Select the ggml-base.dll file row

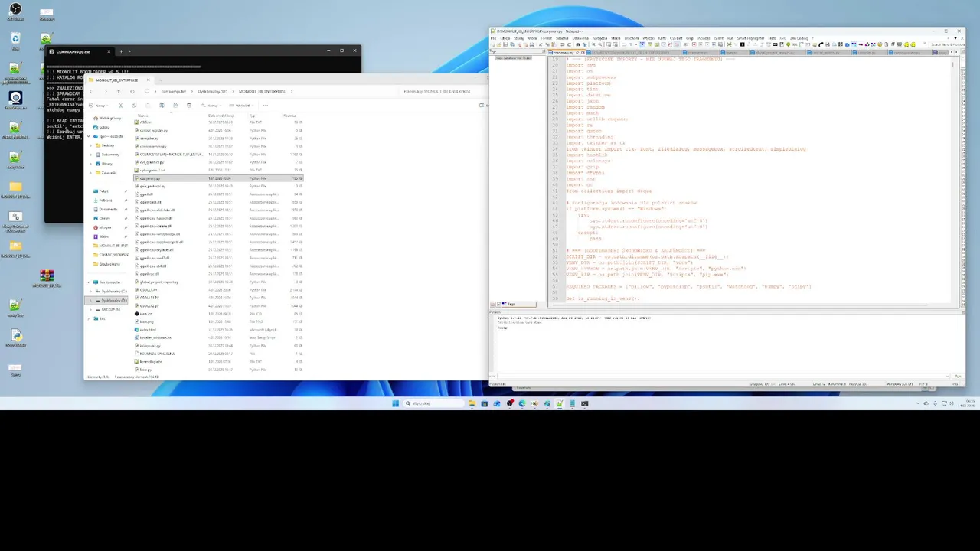pos(219,202)
